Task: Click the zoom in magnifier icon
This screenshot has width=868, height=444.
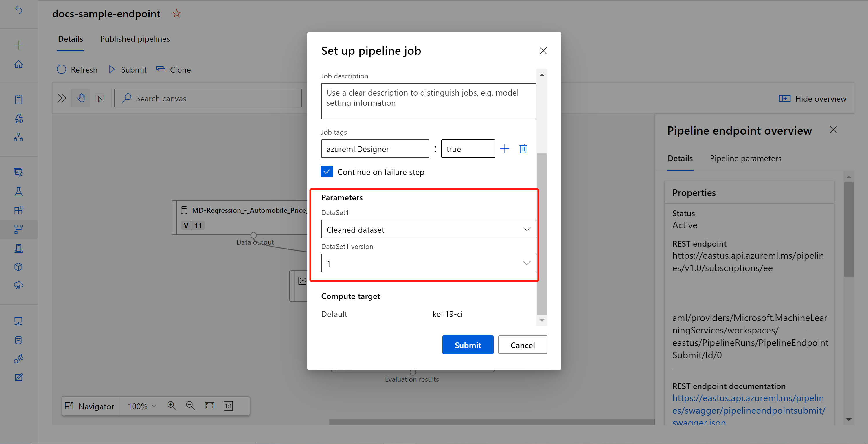Action: point(172,406)
